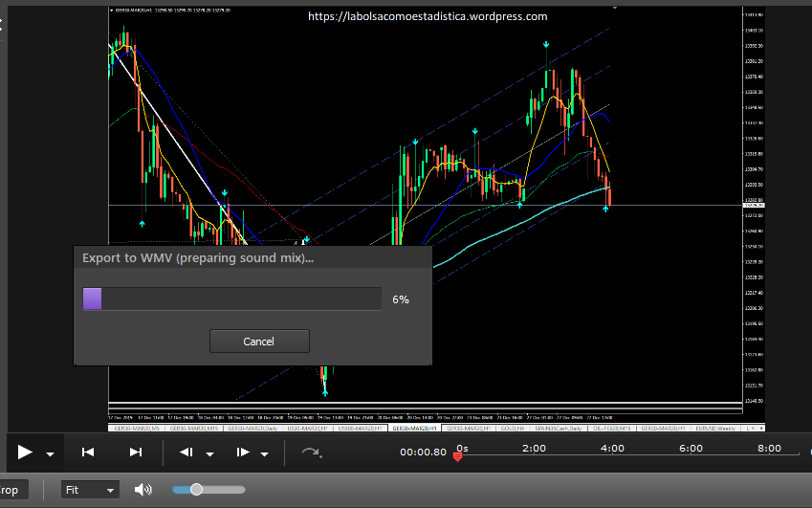Click the curved arrow icon beside the timecode
The height and width of the screenshot is (508, 812).
[x=312, y=453]
